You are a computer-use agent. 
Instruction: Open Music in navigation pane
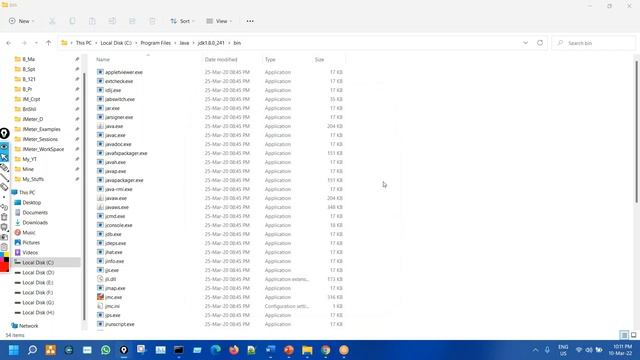click(x=29, y=232)
